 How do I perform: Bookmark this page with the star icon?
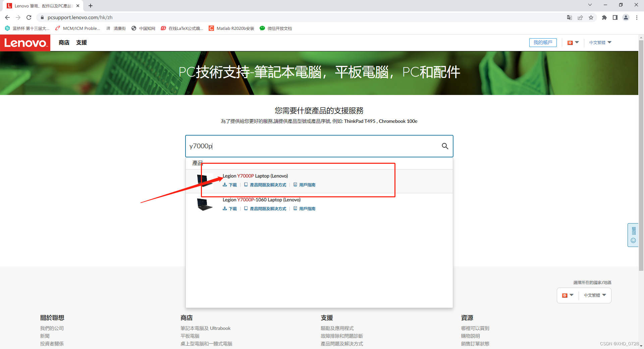[x=591, y=17]
